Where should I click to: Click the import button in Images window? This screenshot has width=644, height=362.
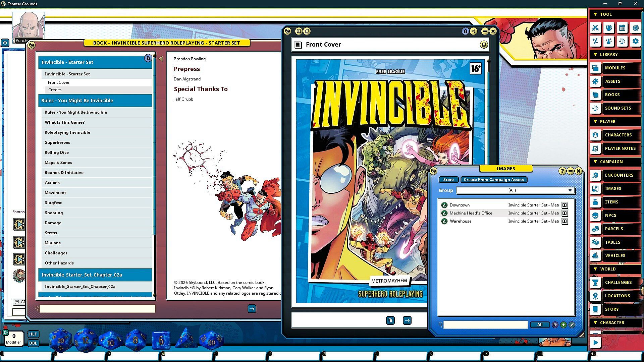point(555,325)
